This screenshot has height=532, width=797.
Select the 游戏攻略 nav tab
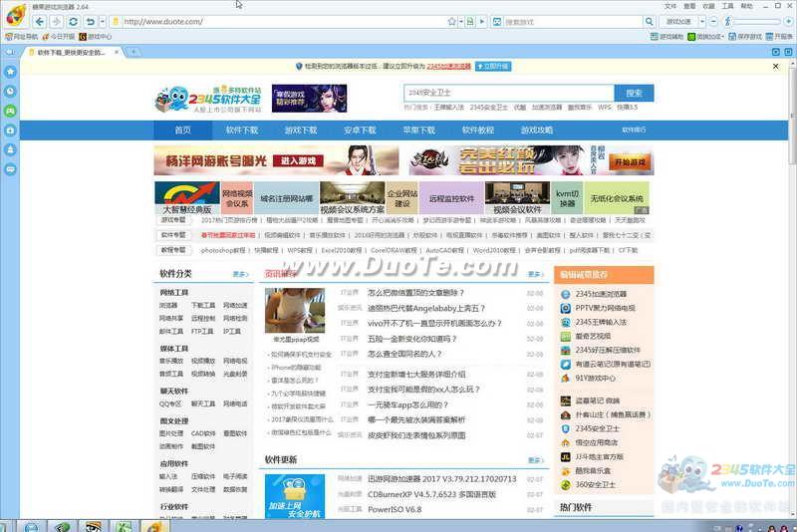[x=537, y=131]
